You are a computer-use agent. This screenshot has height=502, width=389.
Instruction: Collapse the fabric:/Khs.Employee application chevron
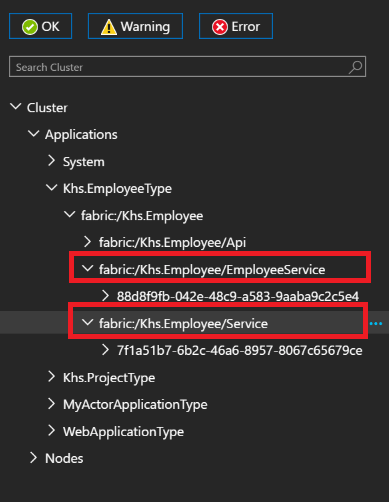(x=70, y=215)
